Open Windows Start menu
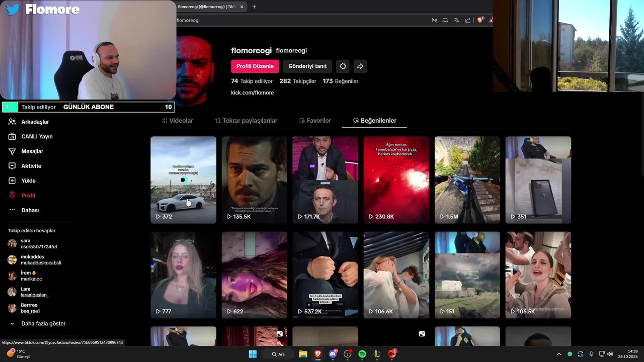This screenshot has width=644, height=362. (253, 354)
